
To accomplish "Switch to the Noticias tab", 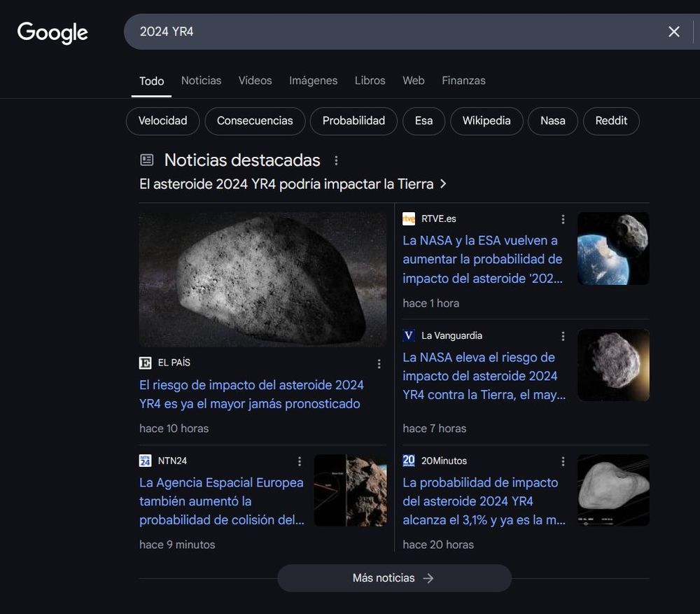I will click(201, 79).
